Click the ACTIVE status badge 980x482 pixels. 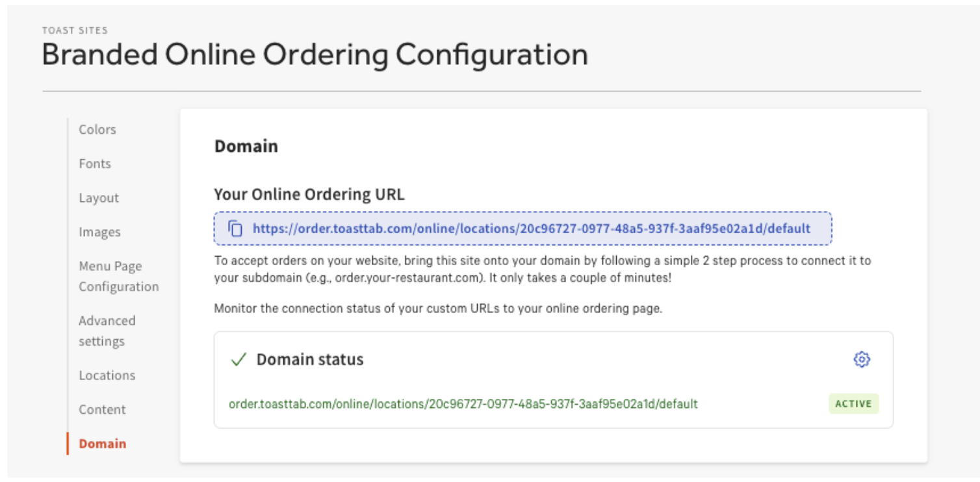point(853,403)
